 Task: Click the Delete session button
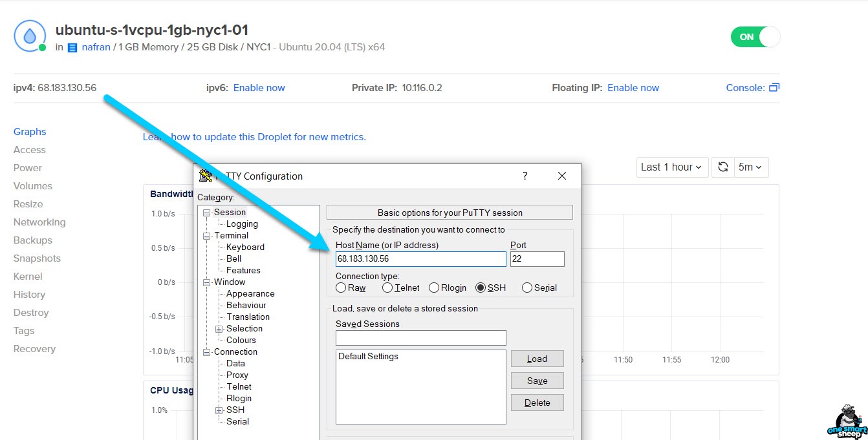tap(537, 403)
